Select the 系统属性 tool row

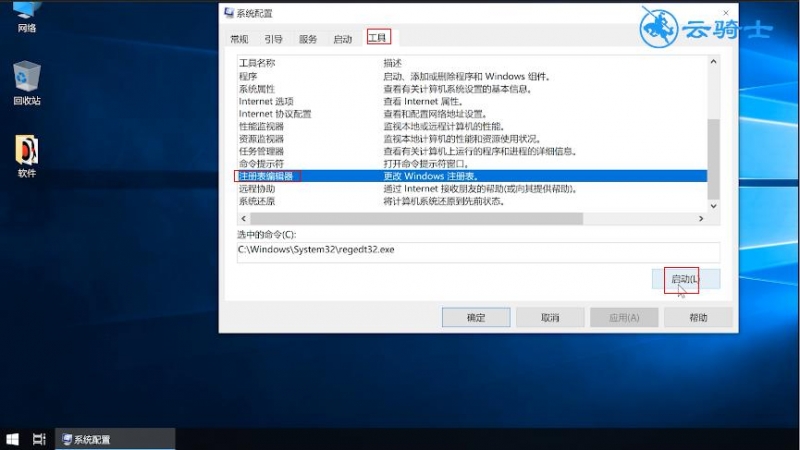(472, 89)
